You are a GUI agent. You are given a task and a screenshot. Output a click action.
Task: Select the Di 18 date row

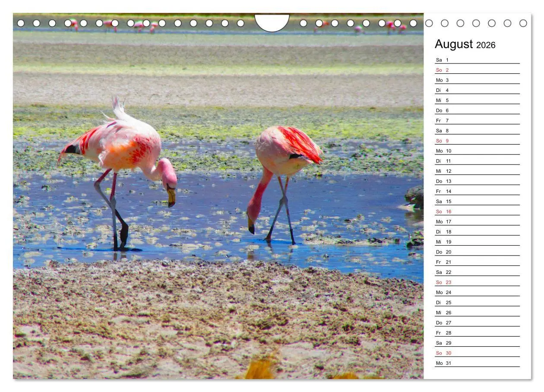[477, 232]
